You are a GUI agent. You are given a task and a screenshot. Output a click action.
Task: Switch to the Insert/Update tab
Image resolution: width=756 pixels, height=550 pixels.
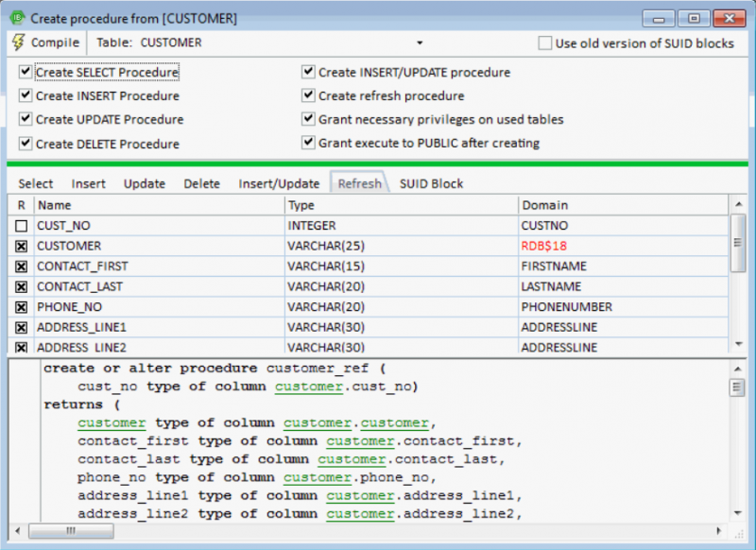279,183
